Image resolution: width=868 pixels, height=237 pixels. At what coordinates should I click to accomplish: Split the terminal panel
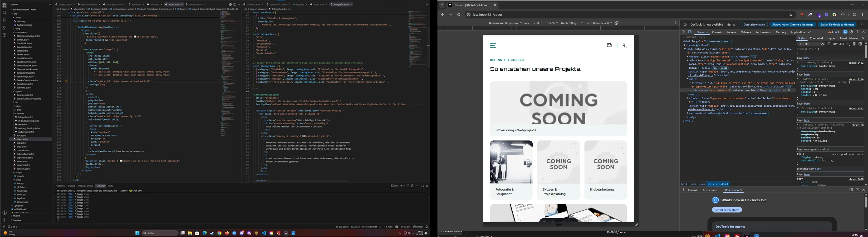coord(408,186)
